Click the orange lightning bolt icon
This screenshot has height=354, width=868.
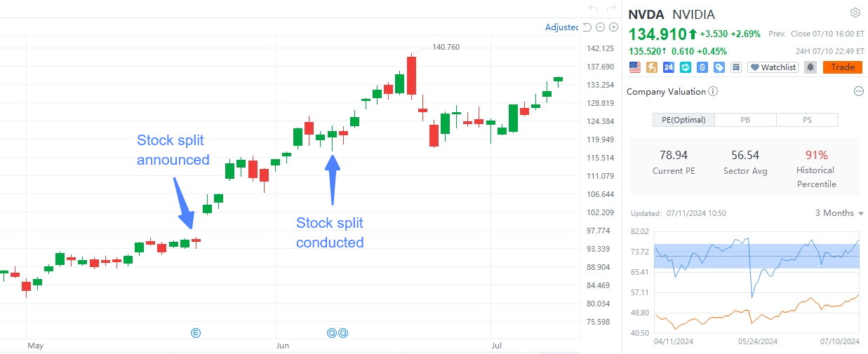point(652,67)
